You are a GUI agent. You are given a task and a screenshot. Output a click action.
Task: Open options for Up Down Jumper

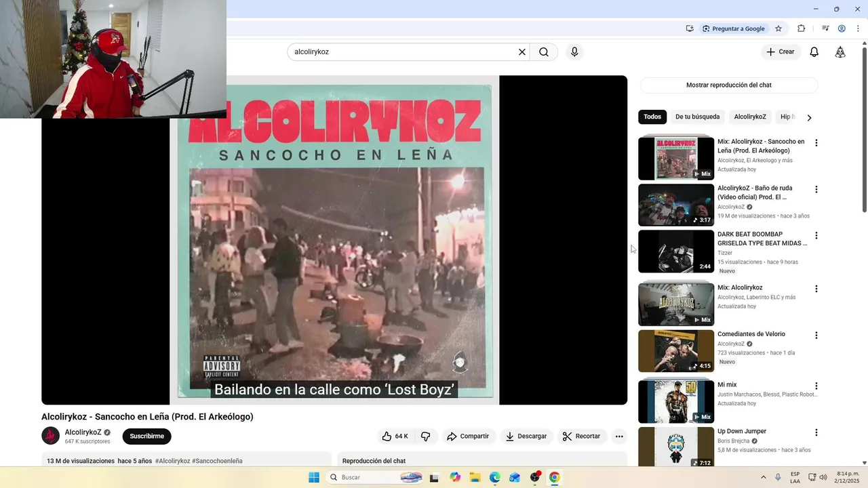[x=816, y=432]
